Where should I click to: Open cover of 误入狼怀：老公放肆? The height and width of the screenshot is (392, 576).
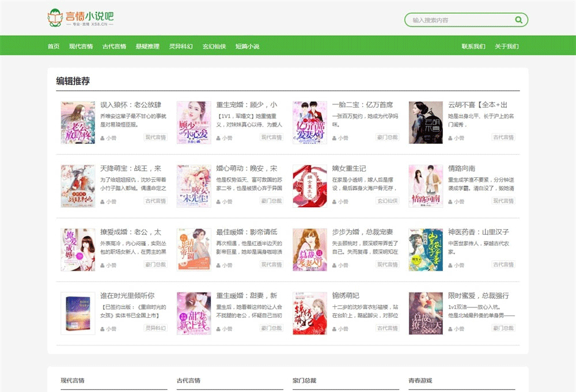pos(78,122)
